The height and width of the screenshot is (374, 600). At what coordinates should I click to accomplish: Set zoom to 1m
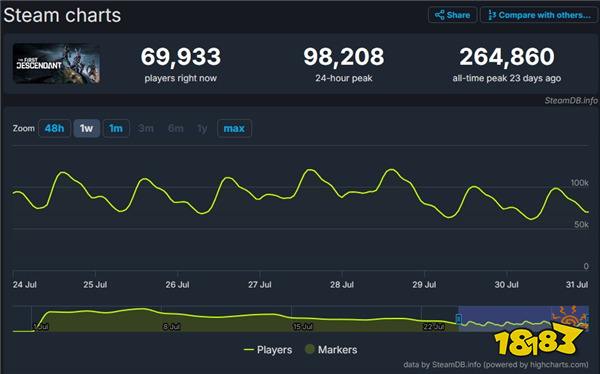pos(116,128)
